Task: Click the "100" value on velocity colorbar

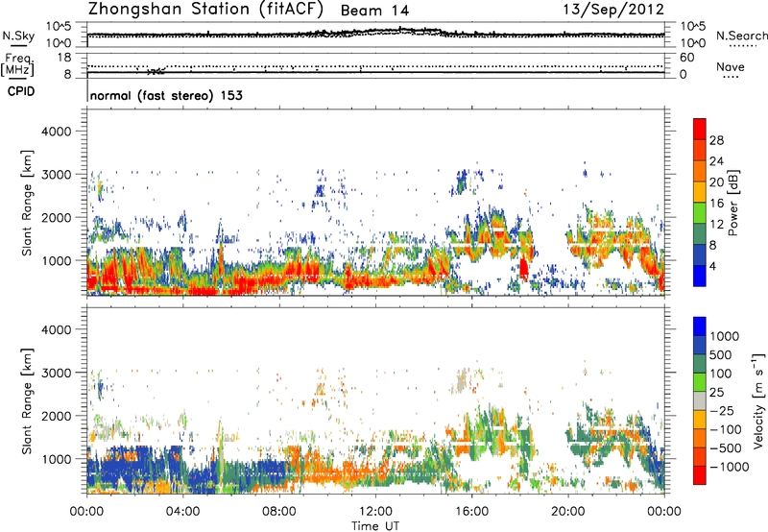Action: tap(721, 374)
